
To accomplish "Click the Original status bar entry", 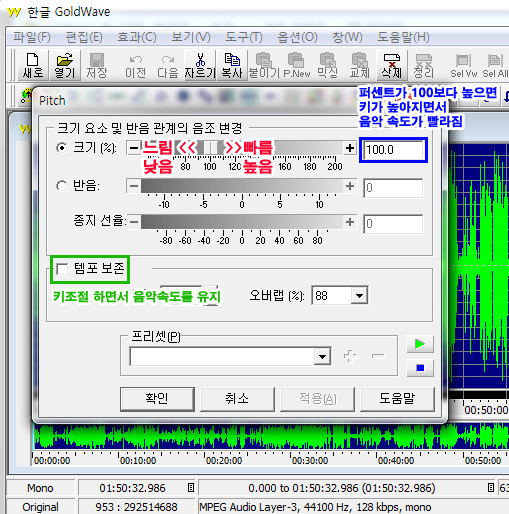I will coord(40,507).
